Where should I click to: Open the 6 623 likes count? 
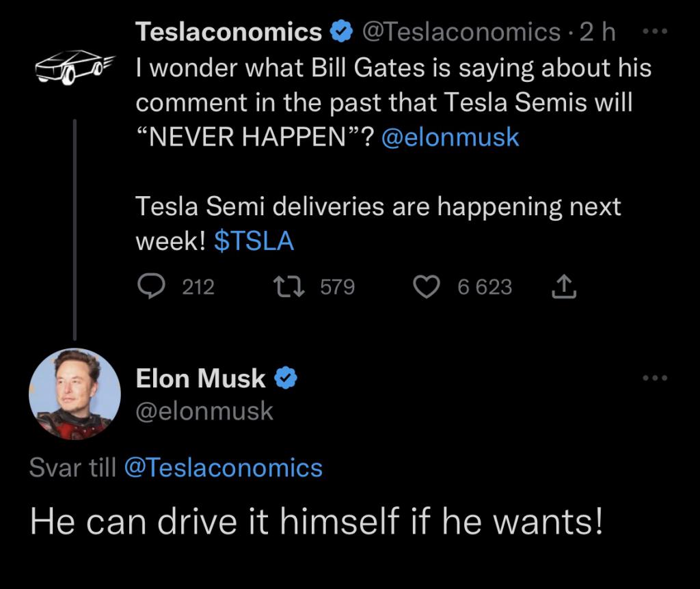(x=485, y=286)
